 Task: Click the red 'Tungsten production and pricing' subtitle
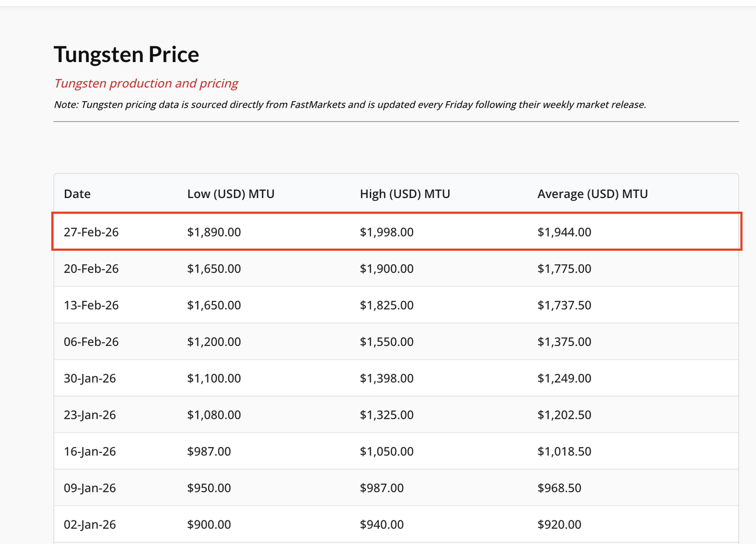coord(146,83)
